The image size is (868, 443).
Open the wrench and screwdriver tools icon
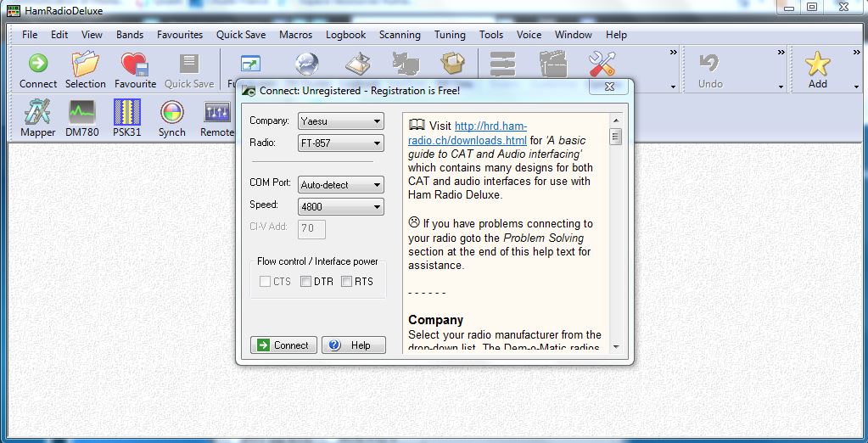click(x=602, y=64)
